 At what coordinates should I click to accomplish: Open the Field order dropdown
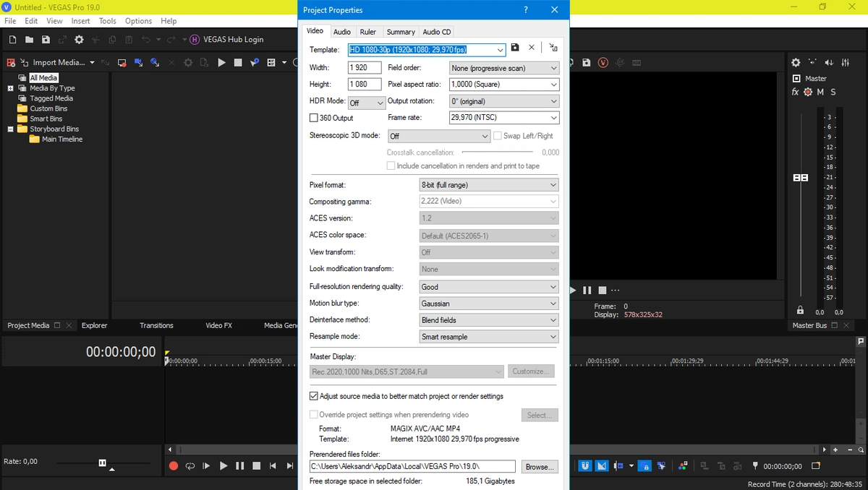(504, 68)
